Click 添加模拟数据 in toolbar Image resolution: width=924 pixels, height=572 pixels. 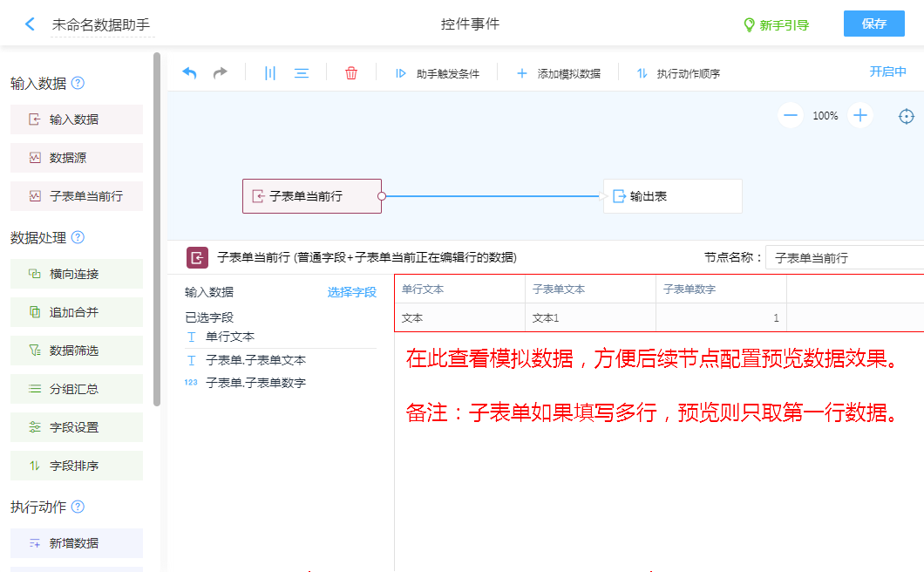(x=559, y=74)
